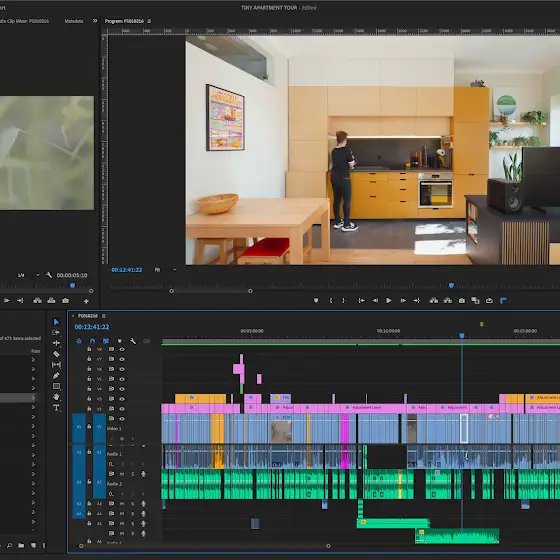The image size is (560, 560).
Task: Click Insert button in Source monitor
Action: (37, 301)
